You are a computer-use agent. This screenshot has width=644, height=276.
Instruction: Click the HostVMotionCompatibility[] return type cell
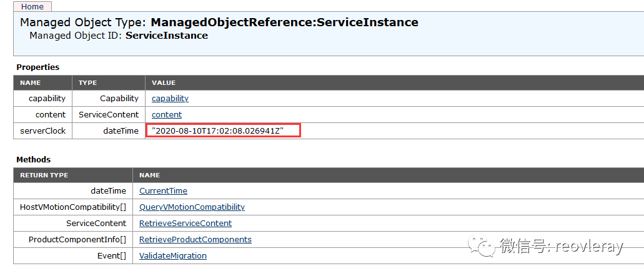(x=73, y=207)
